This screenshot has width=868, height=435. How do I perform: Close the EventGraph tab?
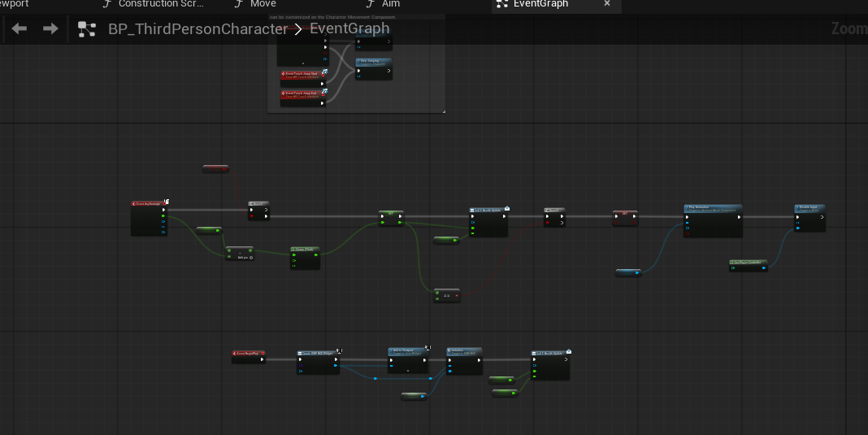coord(606,4)
